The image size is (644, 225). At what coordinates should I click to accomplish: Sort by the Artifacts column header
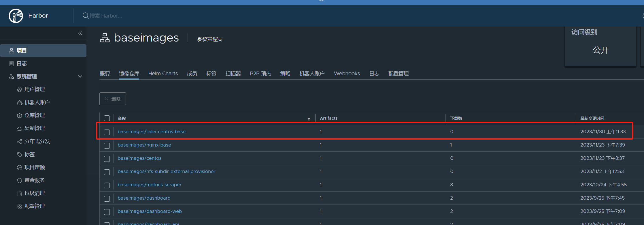click(329, 118)
